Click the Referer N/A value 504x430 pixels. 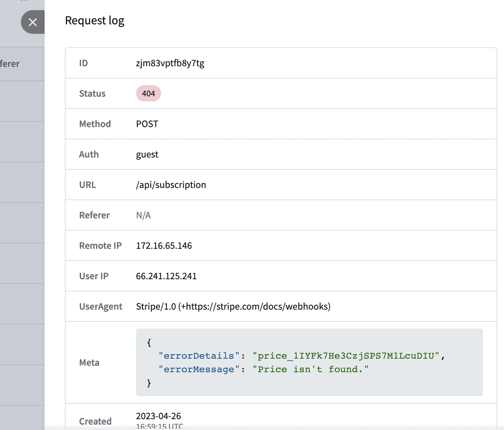(143, 215)
